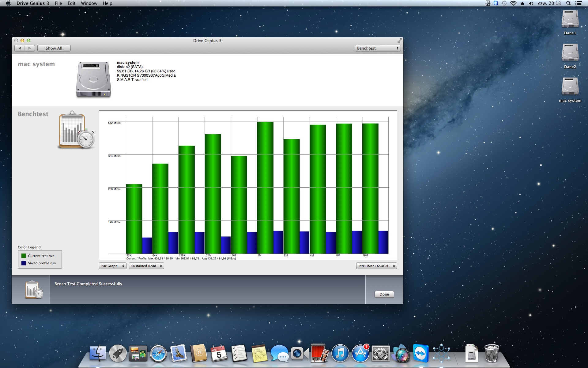
Task: Open the Bar Graph chart type dropdown
Action: coord(112,266)
